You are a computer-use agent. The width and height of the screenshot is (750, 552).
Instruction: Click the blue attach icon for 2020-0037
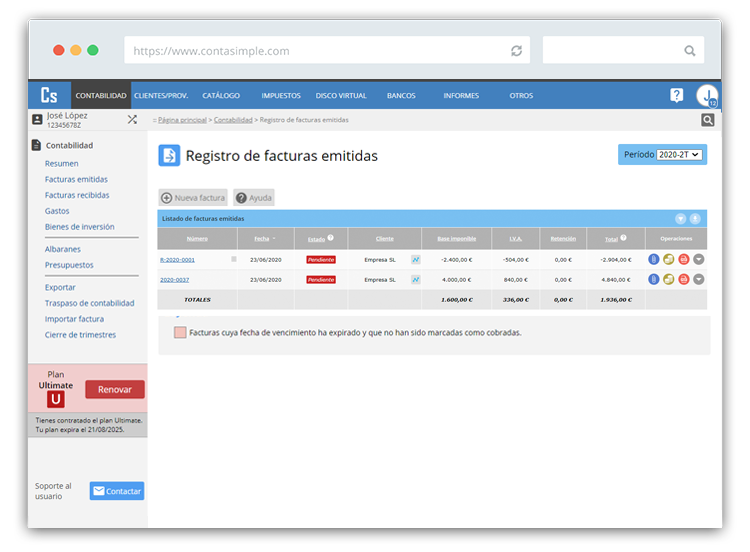pyautogui.click(x=654, y=279)
